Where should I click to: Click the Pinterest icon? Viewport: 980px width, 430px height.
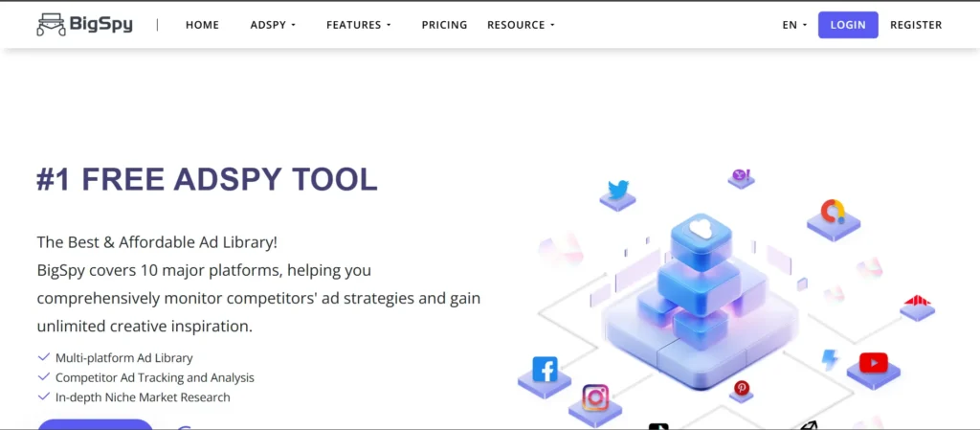(742, 388)
